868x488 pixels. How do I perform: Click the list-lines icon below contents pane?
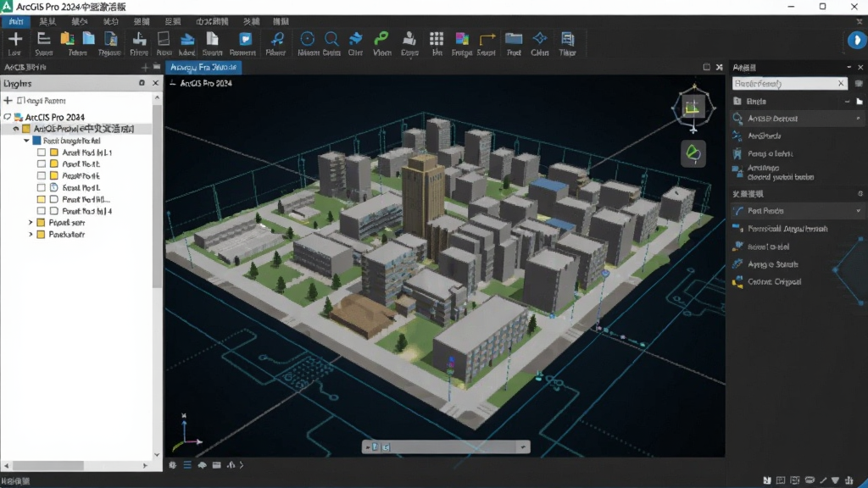(x=187, y=465)
